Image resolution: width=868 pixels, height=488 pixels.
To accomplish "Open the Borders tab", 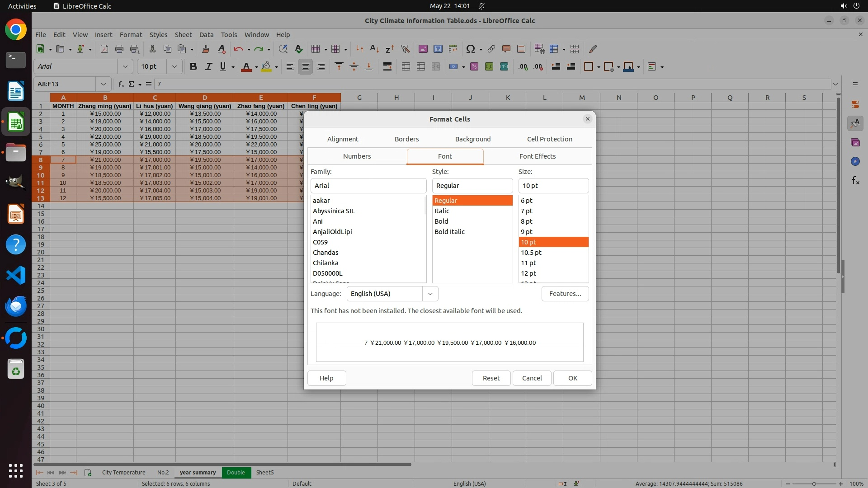I will click(406, 139).
